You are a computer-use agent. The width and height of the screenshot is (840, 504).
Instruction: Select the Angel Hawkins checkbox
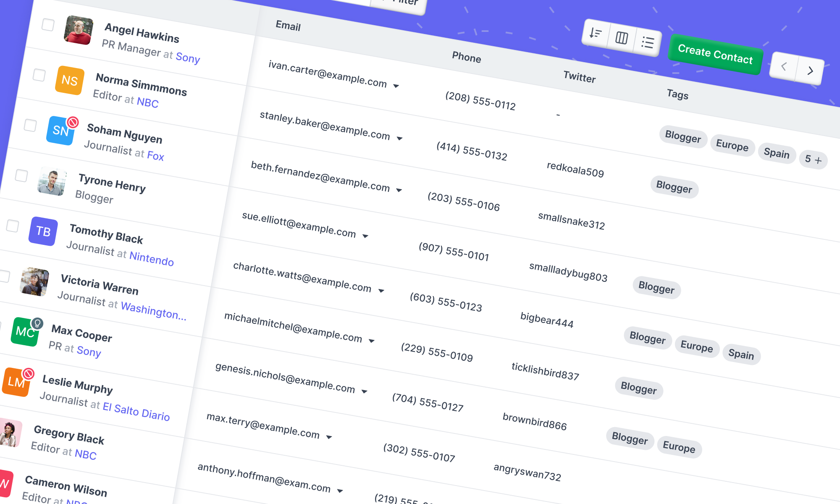click(48, 25)
